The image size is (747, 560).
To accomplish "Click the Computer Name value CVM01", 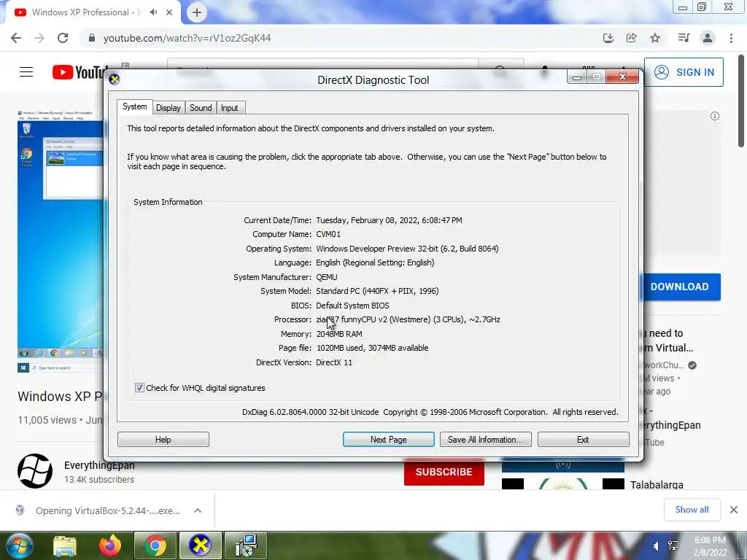I will coord(328,234).
